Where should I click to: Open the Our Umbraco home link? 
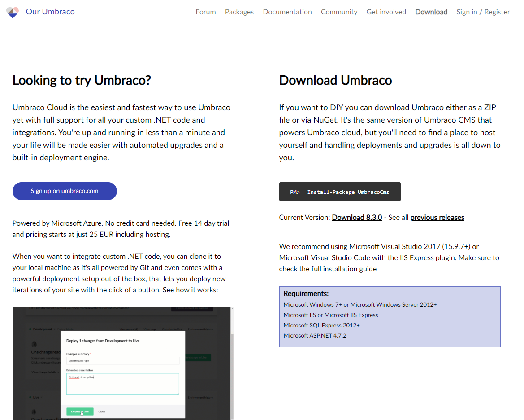tap(50, 12)
